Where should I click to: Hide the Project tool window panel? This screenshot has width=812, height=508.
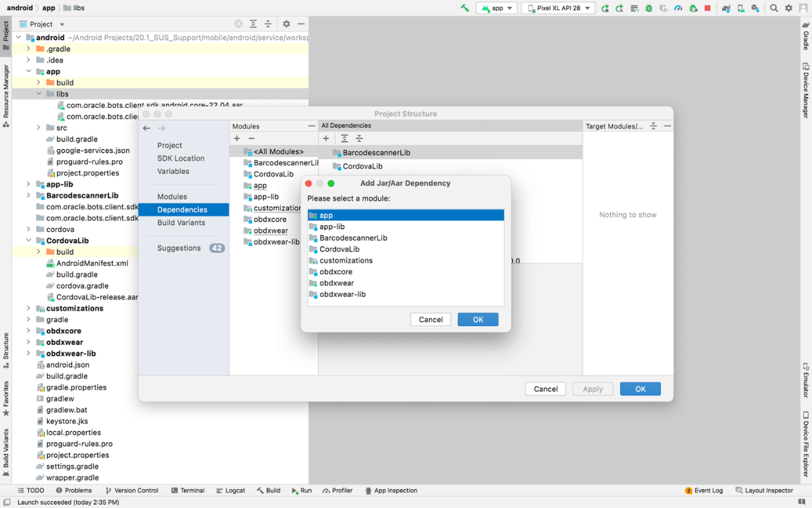coord(301,24)
